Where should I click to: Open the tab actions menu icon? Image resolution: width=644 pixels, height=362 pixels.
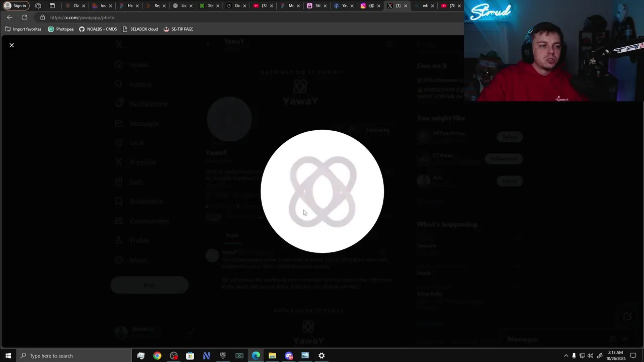click(52, 6)
